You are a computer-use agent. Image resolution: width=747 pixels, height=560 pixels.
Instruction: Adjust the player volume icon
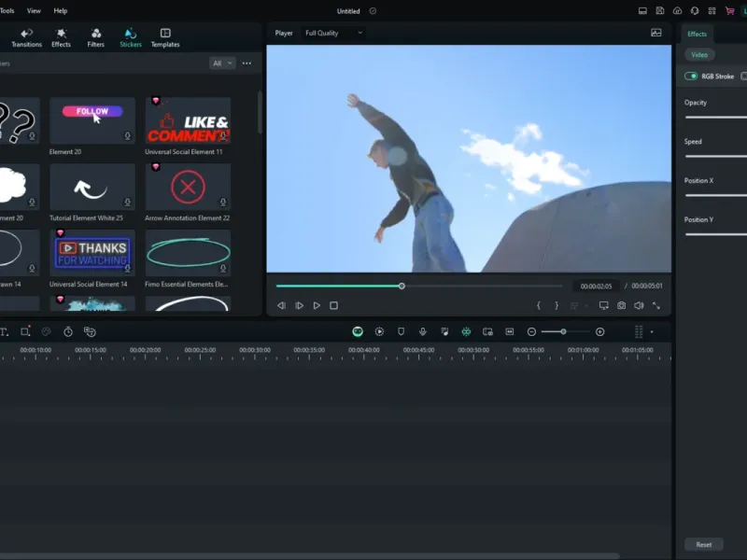pyautogui.click(x=639, y=306)
